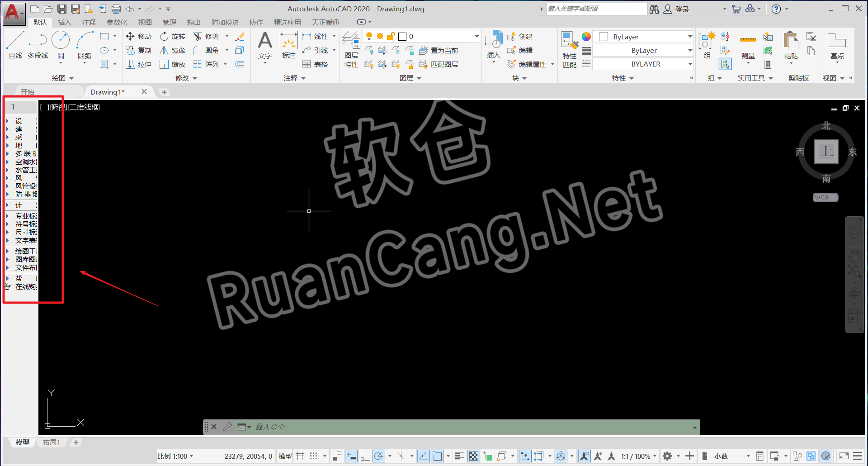Switch to the 布局1 layout tab
868x466 pixels.
coord(52,442)
